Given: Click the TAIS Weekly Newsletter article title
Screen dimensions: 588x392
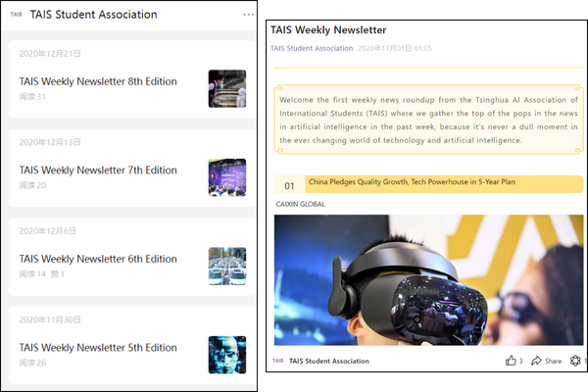Looking at the screenshot, I should (x=328, y=30).
